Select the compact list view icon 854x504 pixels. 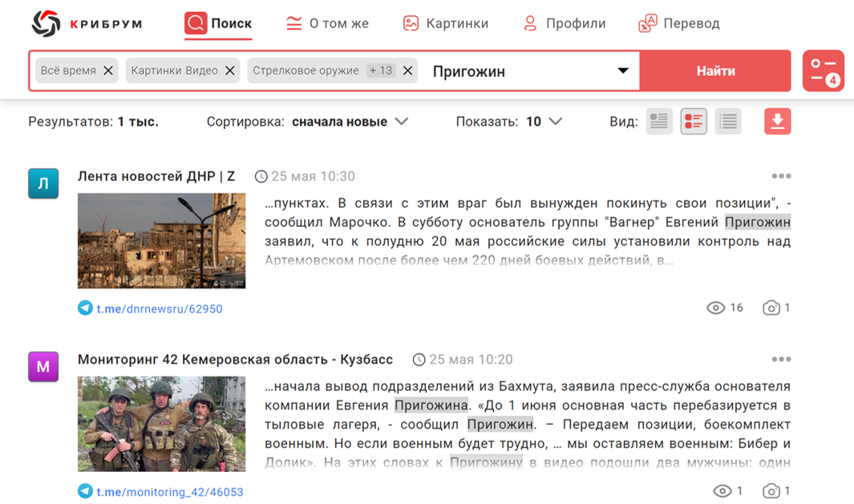pyautogui.click(x=727, y=121)
